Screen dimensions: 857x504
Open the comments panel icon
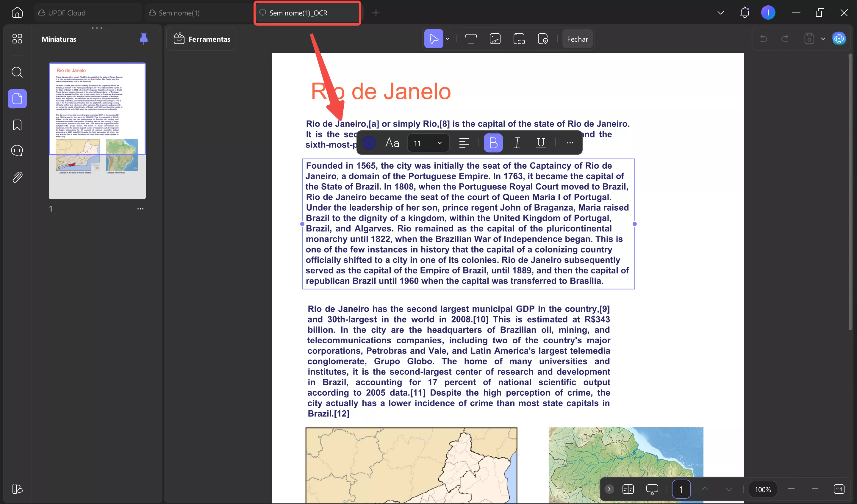point(17,151)
